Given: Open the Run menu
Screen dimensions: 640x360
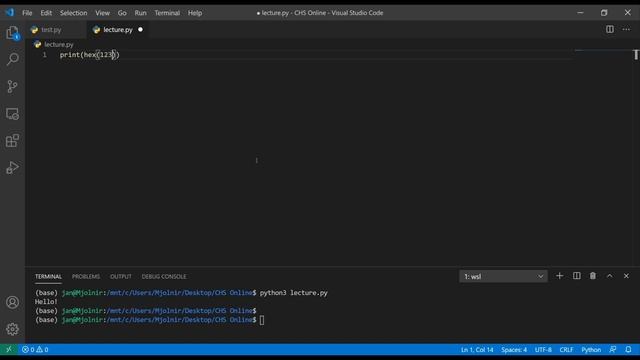Looking at the screenshot, I should pos(140,13).
